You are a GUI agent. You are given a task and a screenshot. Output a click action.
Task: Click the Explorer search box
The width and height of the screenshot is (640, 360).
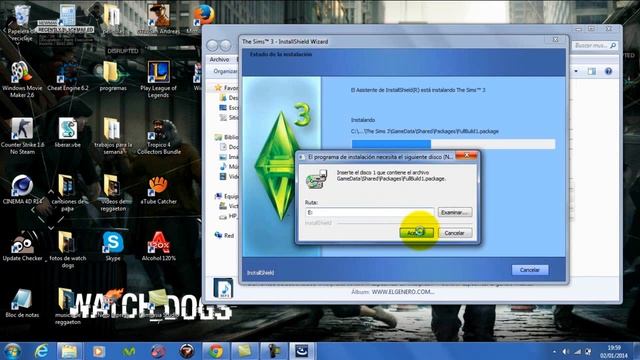click(594, 45)
